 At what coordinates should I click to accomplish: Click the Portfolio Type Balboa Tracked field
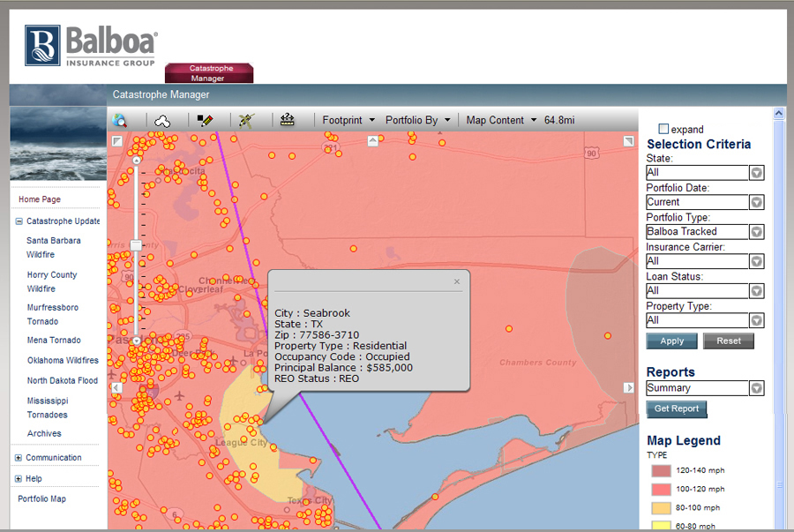pyautogui.click(x=697, y=232)
